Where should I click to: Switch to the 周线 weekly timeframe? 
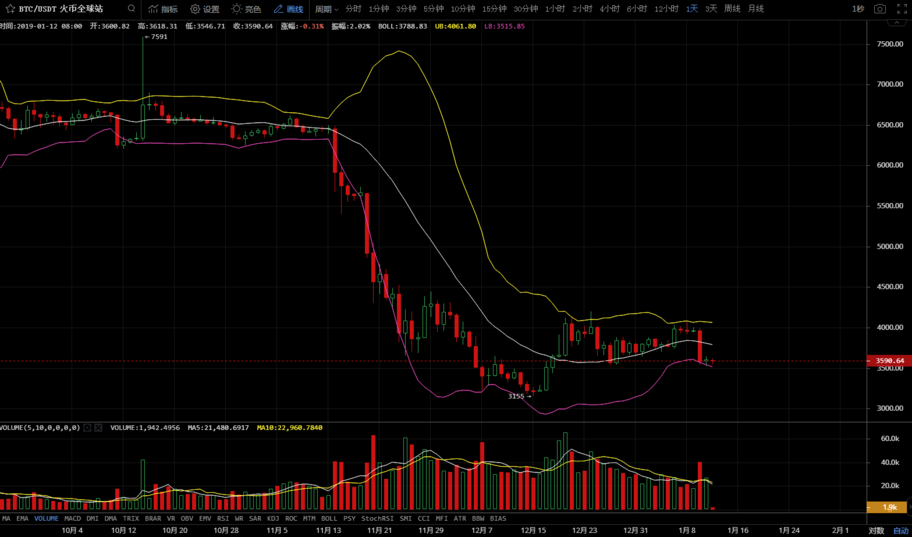(732, 9)
